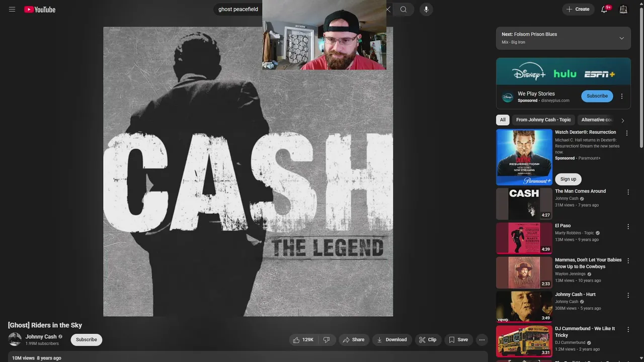Go to YouTube home via logo
644x362 pixels.
click(40, 10)
